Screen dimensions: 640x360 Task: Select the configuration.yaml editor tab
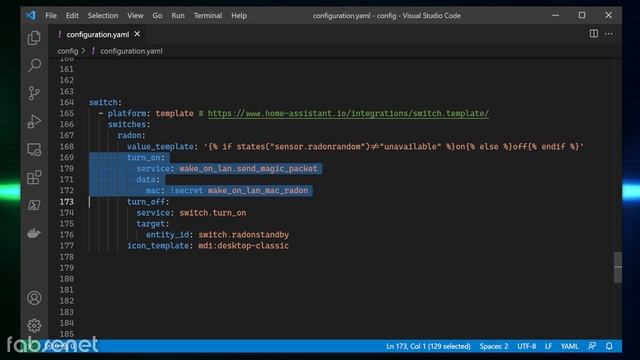pos(98,34)
